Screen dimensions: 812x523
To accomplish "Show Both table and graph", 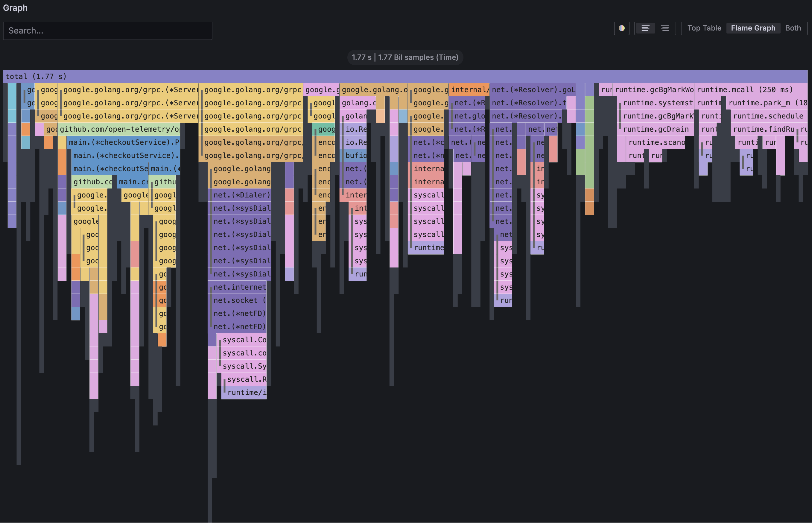I will coord(793,28).
